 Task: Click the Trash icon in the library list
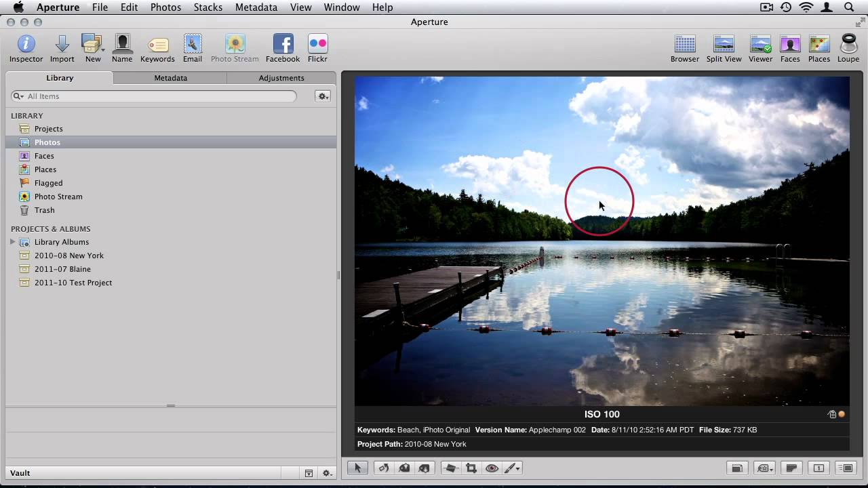[x=24, y=210]
